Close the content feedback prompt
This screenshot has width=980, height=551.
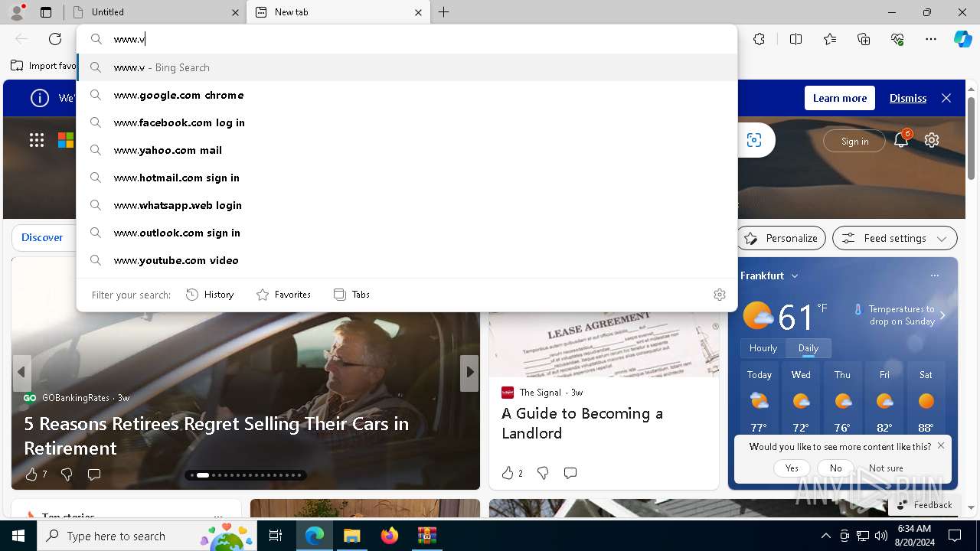coord(941,445)
